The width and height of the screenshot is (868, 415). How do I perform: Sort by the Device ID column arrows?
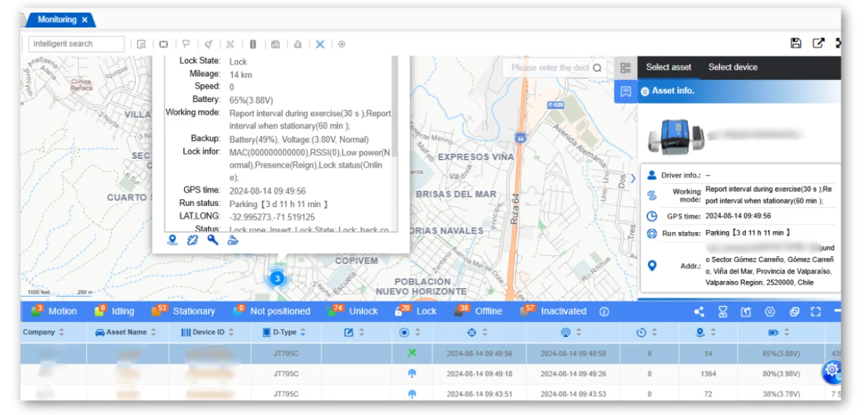[x=231, y=333]
